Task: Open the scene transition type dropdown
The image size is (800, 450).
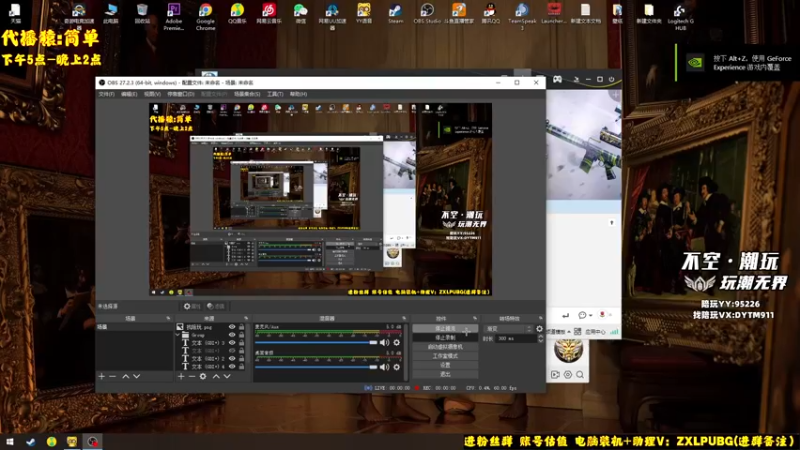Action: (508, 329)
